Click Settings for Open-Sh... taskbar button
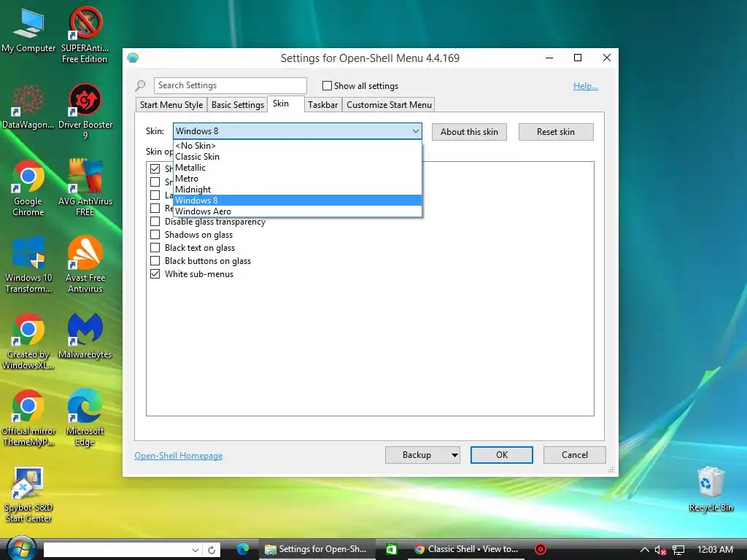The image size is (747, 560). coord(317,549)
